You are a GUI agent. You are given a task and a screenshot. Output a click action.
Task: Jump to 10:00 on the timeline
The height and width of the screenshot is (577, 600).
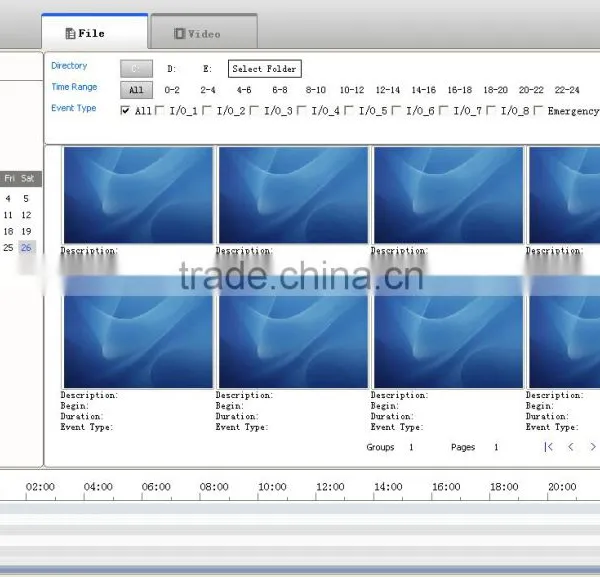[x=272, y=487]
